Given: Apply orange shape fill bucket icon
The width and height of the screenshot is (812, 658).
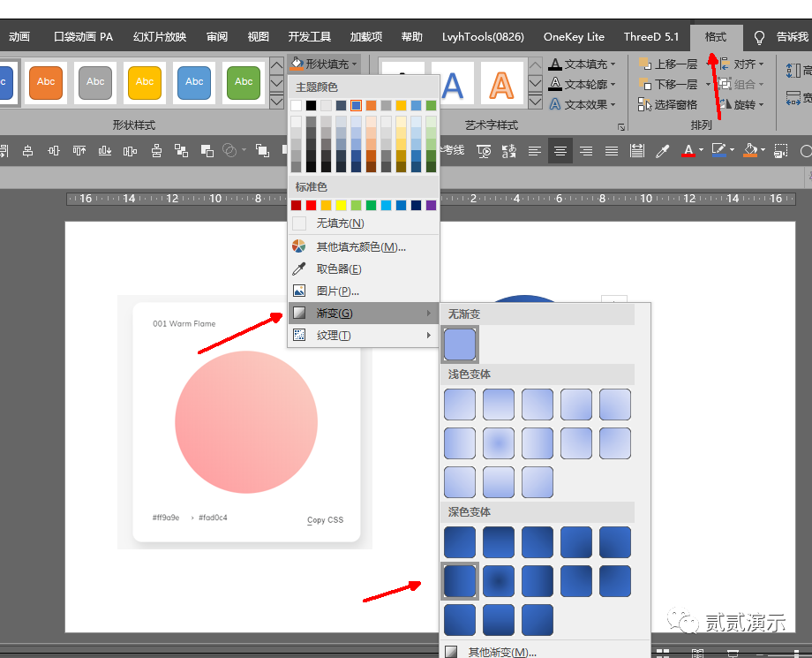Looking at the screenshot, I should 750,151.
